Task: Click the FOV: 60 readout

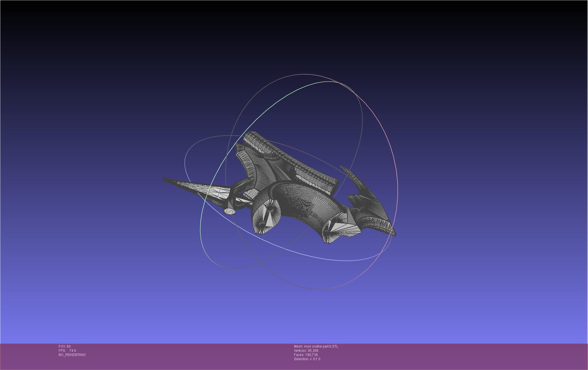Action: click(x=65, y=346)
